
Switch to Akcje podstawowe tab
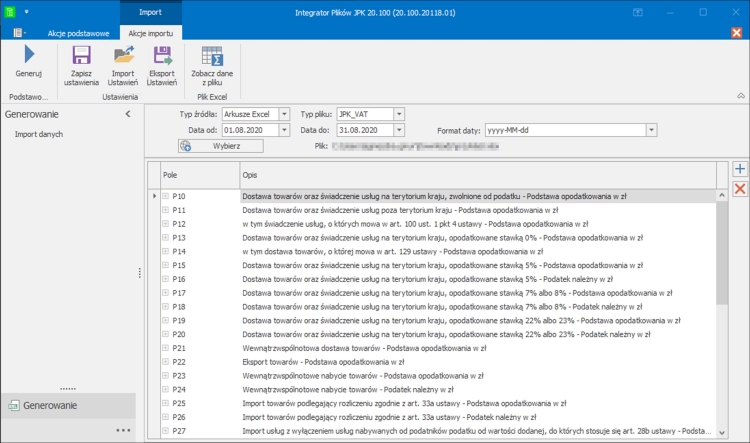(78, 33)
